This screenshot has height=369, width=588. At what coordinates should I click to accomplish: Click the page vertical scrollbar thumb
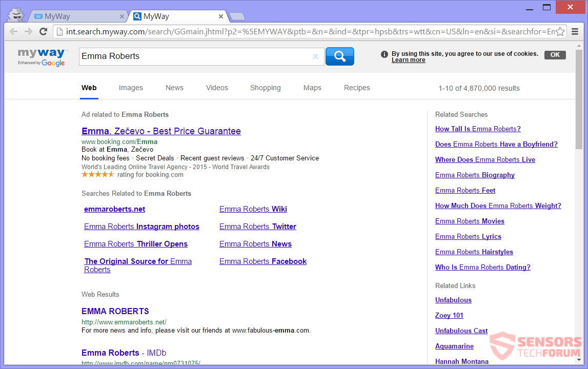[x=579, y=99]
